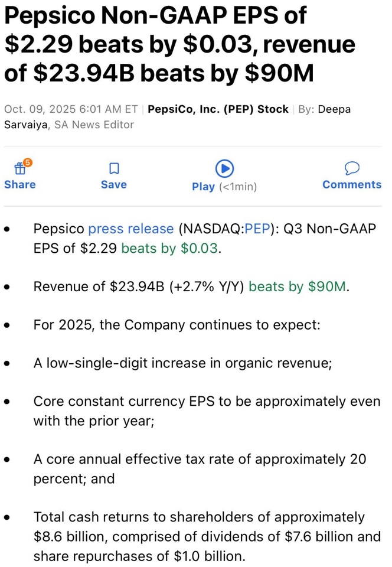Open the Comments speech bubble icon

(x=352, y=168)
